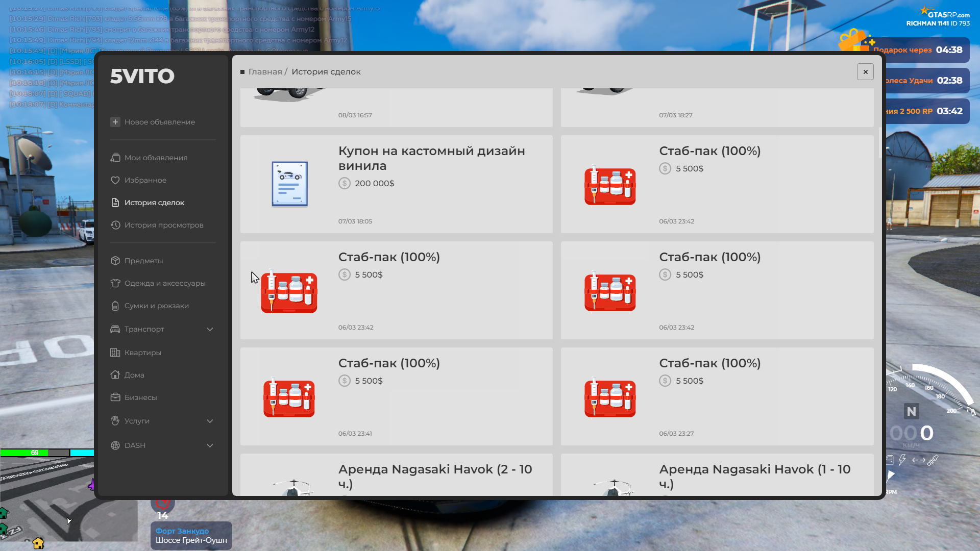This screenshot has height=551, width=980.
Task: Expand the Транспорт category chevron
Action: point(210,329)
